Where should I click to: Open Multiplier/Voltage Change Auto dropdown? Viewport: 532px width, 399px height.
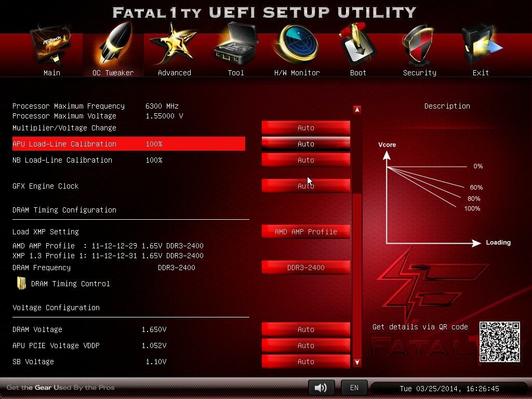tap(305, 128)
